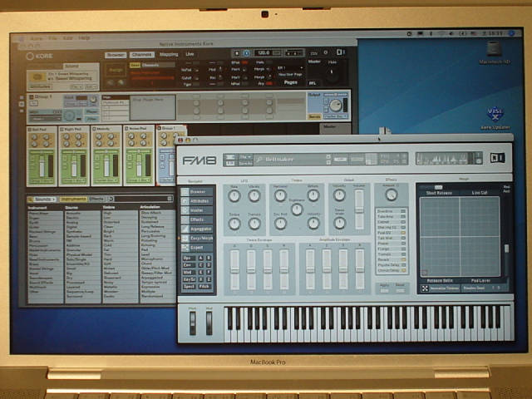Click the stop button in Kore transport
Viewport: 532px width, 399px height.
point(237,53)
